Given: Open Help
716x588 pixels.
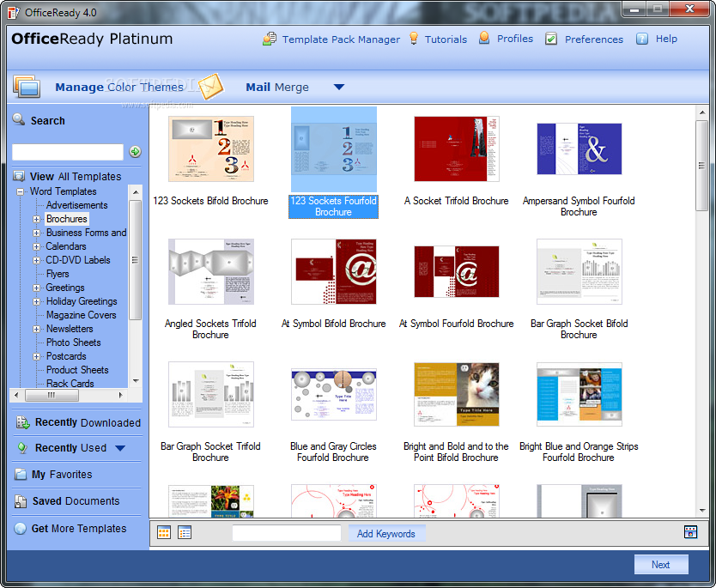Looking at the screenshot, I should (666, 39).
